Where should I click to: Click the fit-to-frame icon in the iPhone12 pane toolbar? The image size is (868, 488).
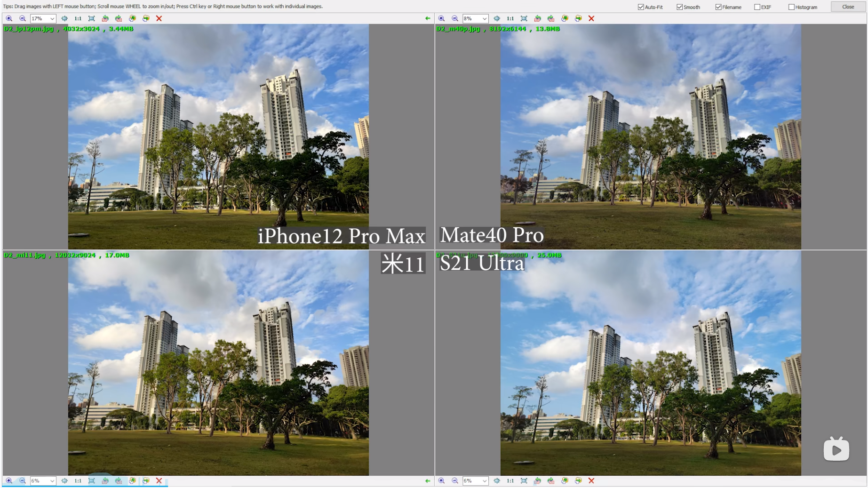[x=92, y=18]
